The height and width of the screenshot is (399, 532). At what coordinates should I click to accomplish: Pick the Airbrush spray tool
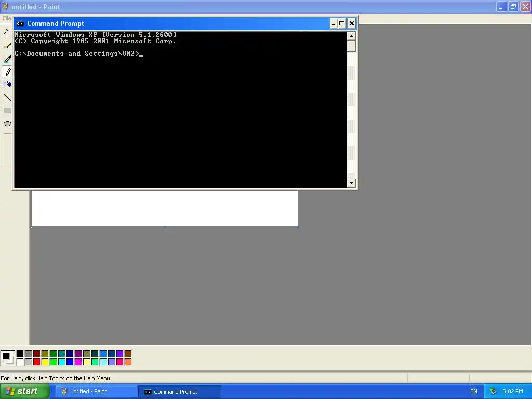7,85
